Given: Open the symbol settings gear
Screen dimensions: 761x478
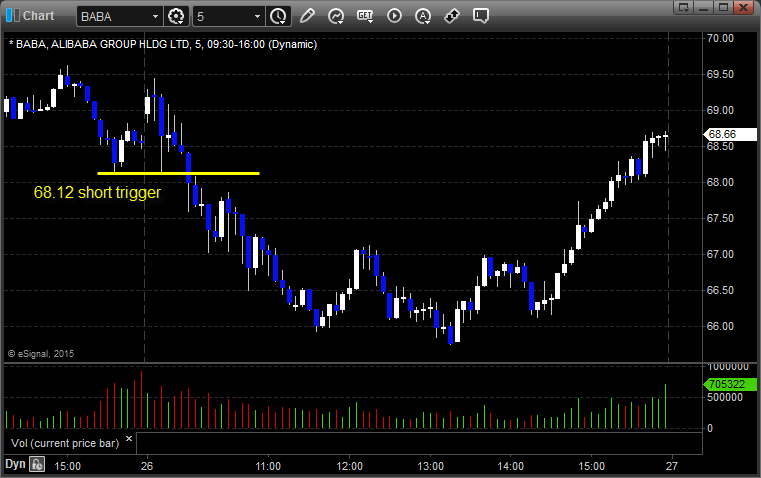Looking at the screenshot, I should (x=176, y=16).
